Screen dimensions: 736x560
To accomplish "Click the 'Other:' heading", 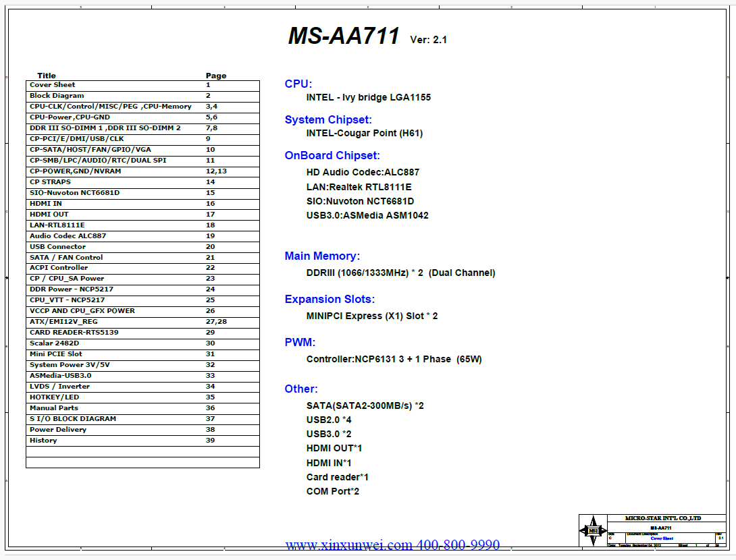I will click(x=301, y=389).
